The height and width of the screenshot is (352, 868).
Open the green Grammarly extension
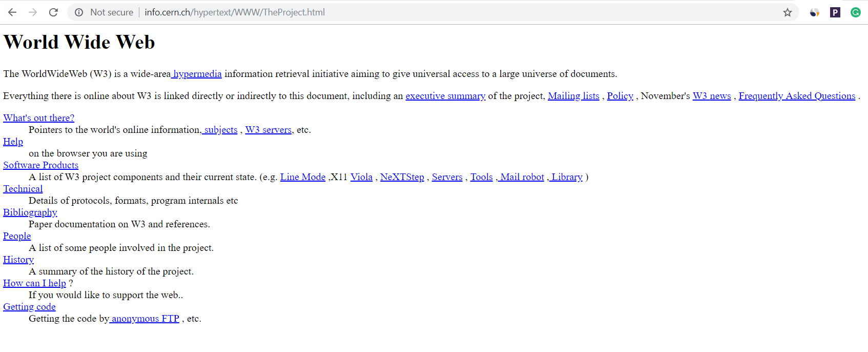pyautogui.click(x=856, y=12)
